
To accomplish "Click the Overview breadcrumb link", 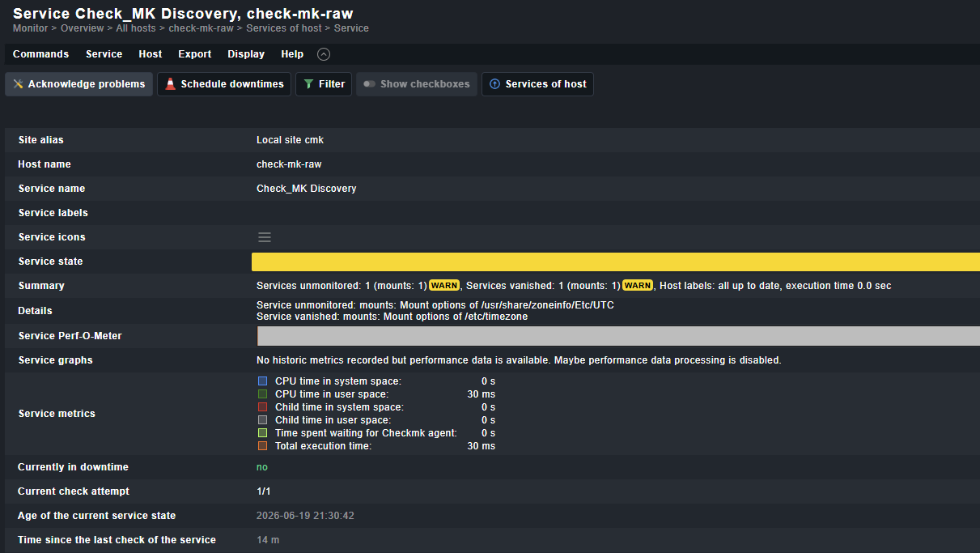I will tap(82, 28).
